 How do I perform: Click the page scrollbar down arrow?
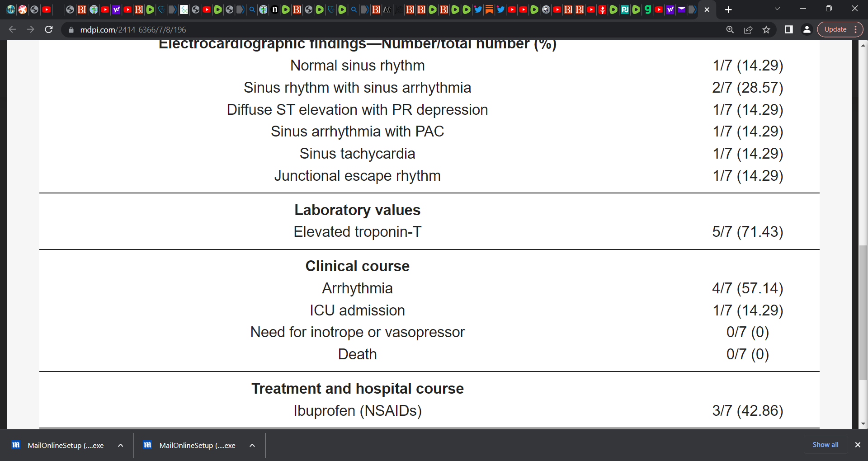click(x=863, y=424)
